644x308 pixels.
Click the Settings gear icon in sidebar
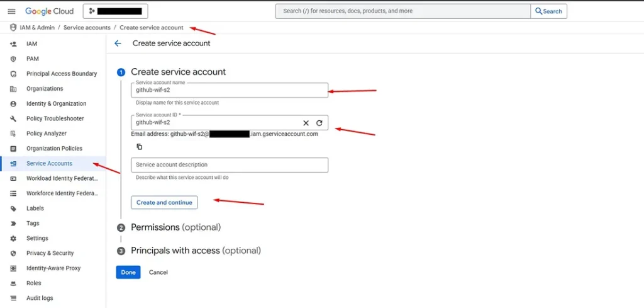[x=13, y=238]
